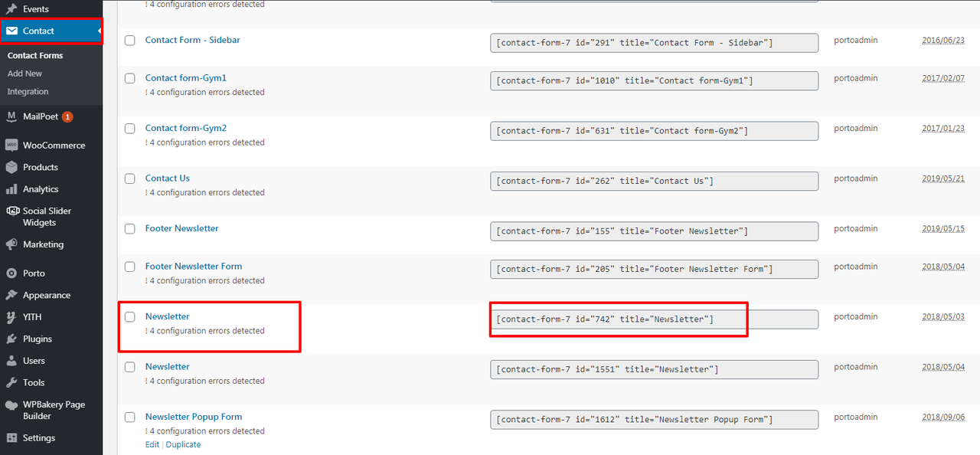The image size is (980, 455).
Task: Open the Newsletter Popup Form link
Action: [x=194, y=417]
